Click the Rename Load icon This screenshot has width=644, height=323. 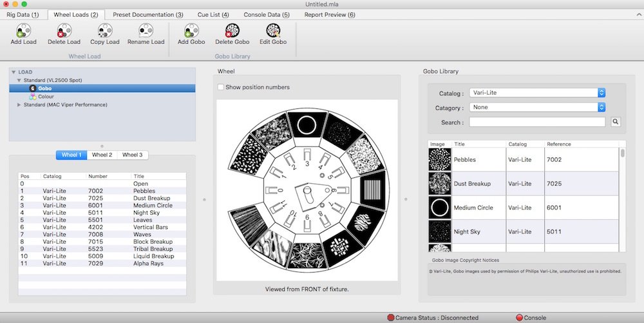(145, 33)
